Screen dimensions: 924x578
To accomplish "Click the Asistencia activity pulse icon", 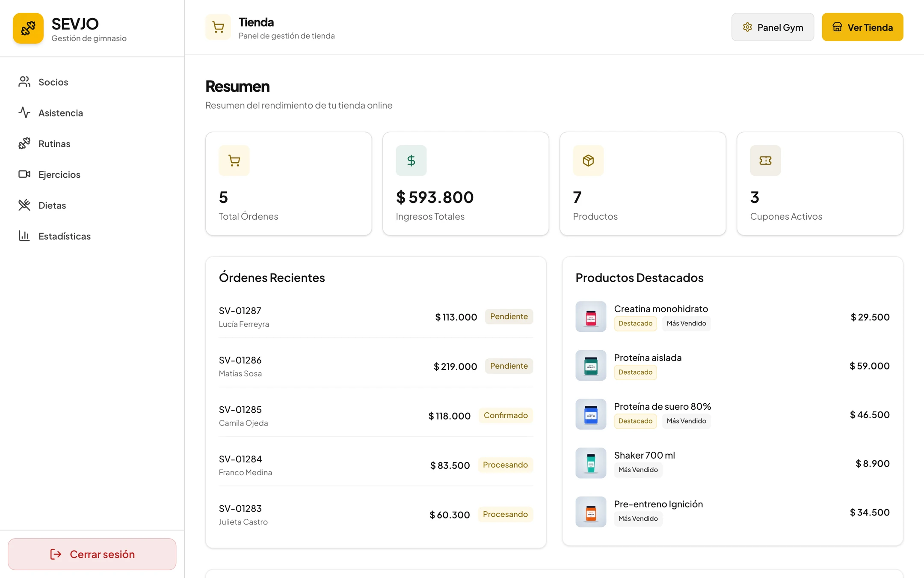I will [x=24, y=113].
